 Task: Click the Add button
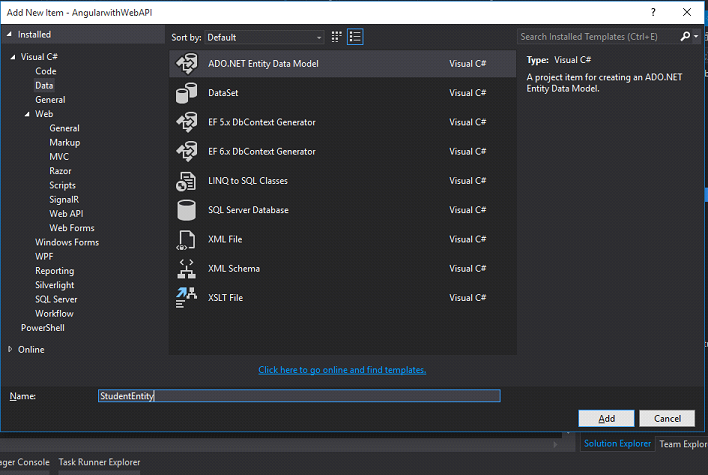pos(606,419)
